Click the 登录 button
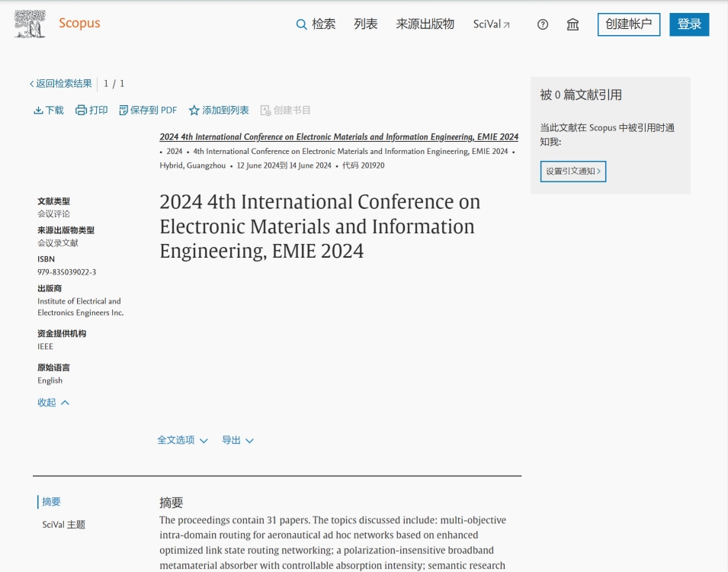Screen dimensions: 728x572 (688, 24)
